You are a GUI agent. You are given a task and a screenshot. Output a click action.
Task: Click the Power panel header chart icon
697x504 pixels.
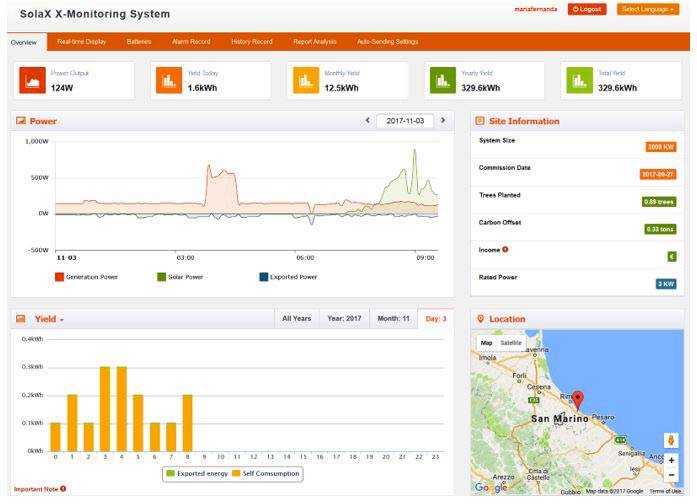20,121
